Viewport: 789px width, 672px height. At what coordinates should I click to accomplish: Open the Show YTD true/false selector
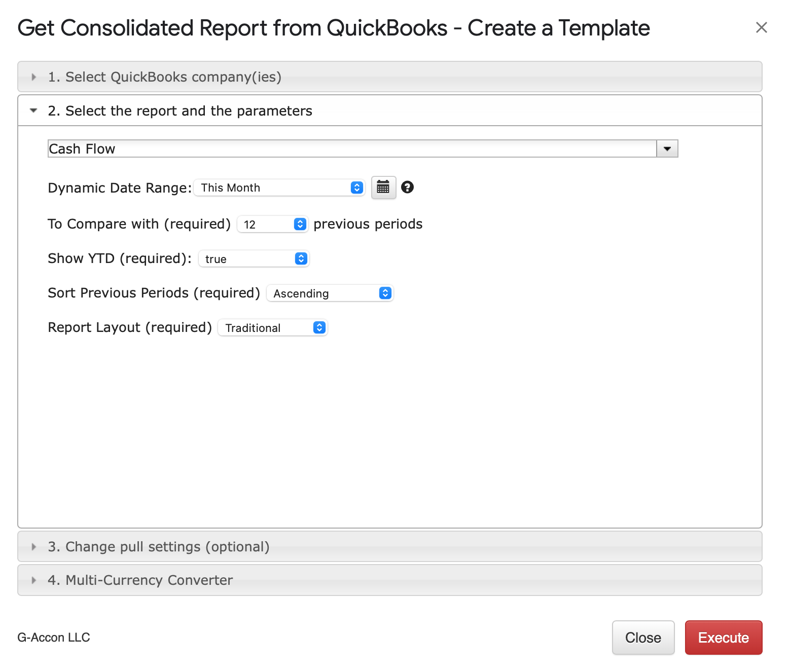254,259
